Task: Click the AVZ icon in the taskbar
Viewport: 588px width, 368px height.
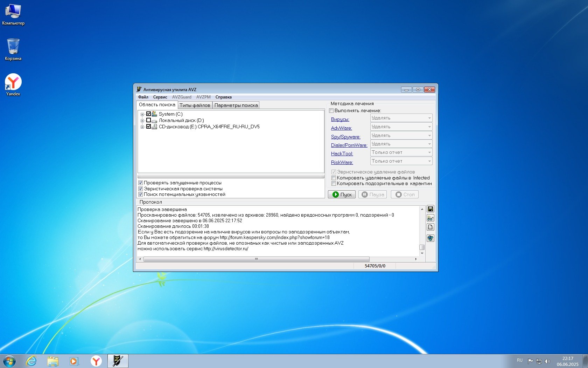Action: [x=118, y=361]
